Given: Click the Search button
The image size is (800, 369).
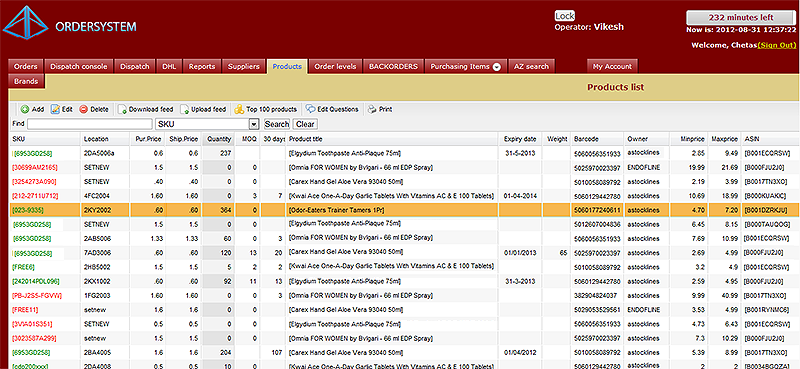Looking at the screenshot, I should [277, 124].
